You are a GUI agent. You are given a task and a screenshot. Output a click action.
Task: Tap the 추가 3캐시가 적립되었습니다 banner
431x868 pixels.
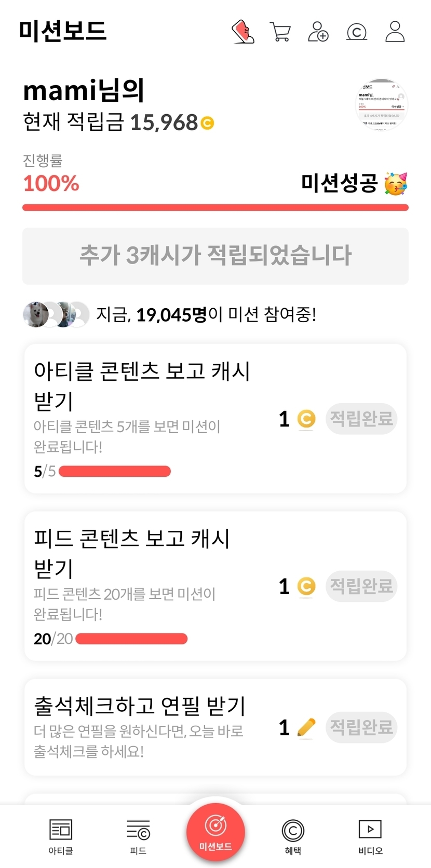coord(216,256)
